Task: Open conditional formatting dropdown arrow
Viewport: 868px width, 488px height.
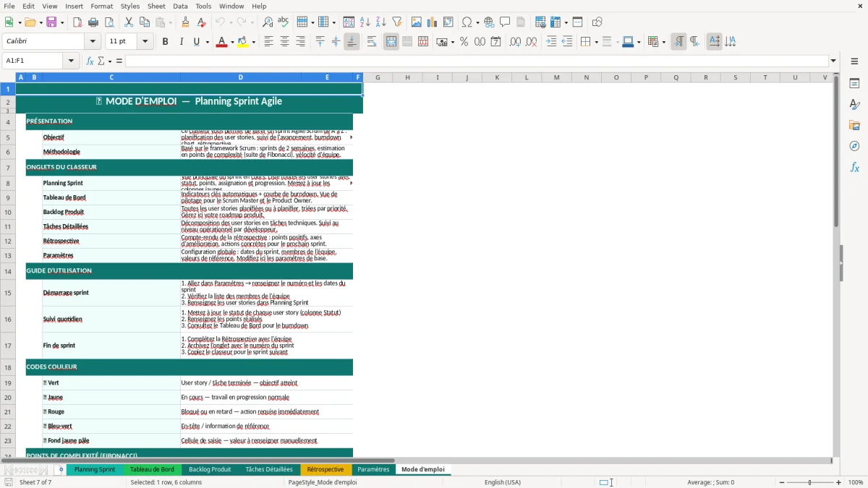Action: pyautogui.click(x=663, y=42)
